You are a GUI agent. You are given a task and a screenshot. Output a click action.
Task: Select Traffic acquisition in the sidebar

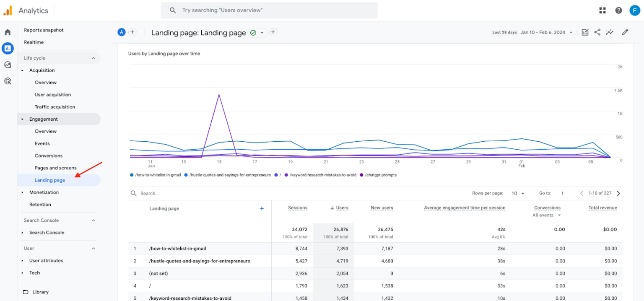click(x=54, y=106)
